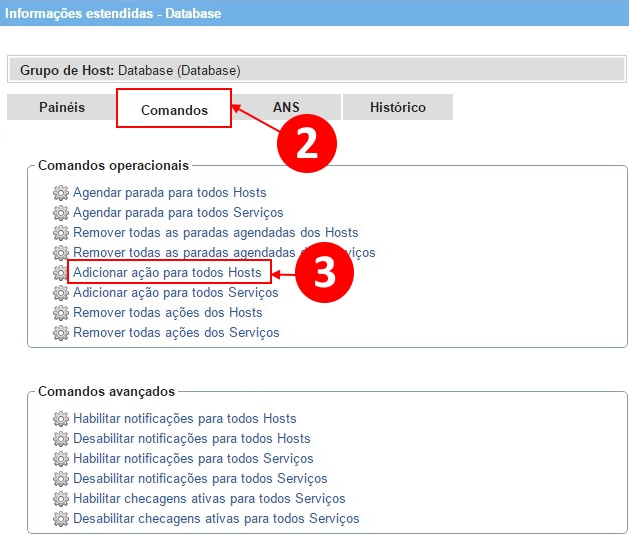Click gear icon beside Desabilitar notificações para todos Serviços

pos(61,478)
